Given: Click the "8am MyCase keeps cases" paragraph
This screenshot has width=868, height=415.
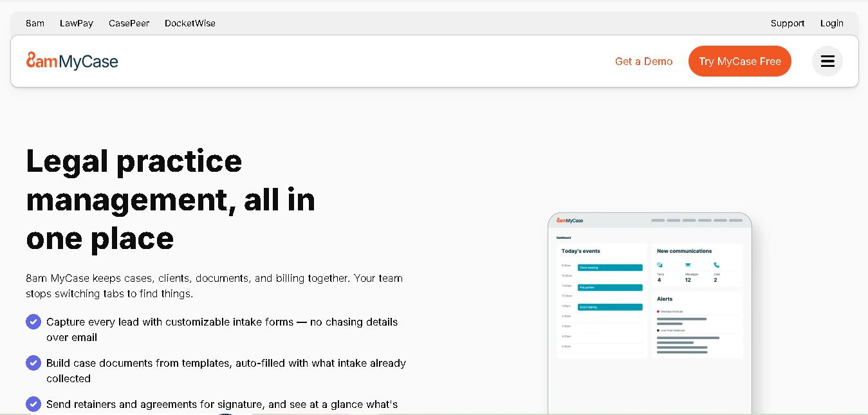Looking at the screenshot, I should [214, 286].
